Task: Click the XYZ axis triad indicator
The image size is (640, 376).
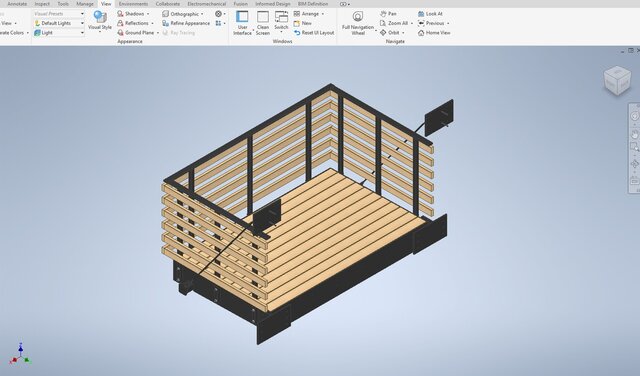Action: (20, 354)
